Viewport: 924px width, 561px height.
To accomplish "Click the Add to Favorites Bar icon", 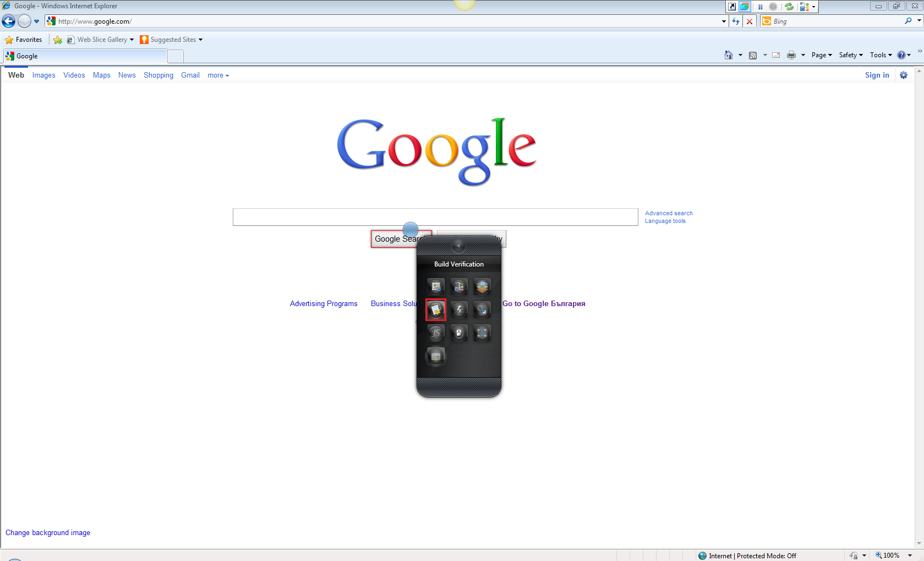I will click(x=58, y=40).
